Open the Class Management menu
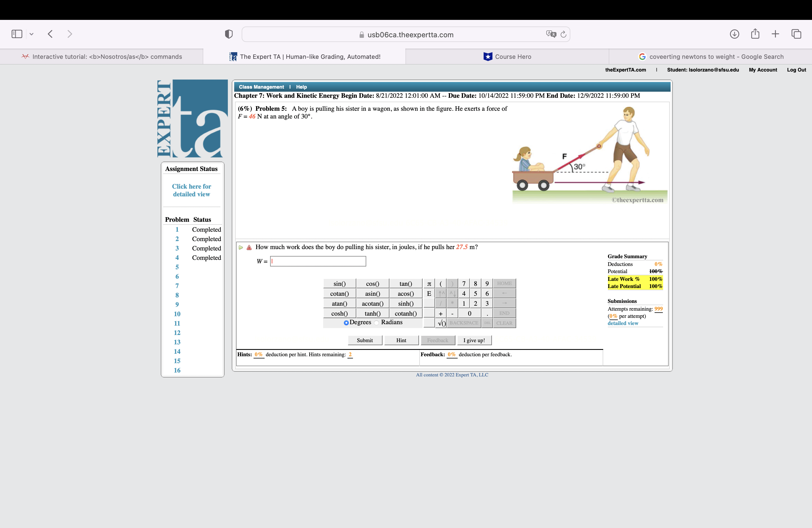812x528 pixels. [x=261, y=87]
